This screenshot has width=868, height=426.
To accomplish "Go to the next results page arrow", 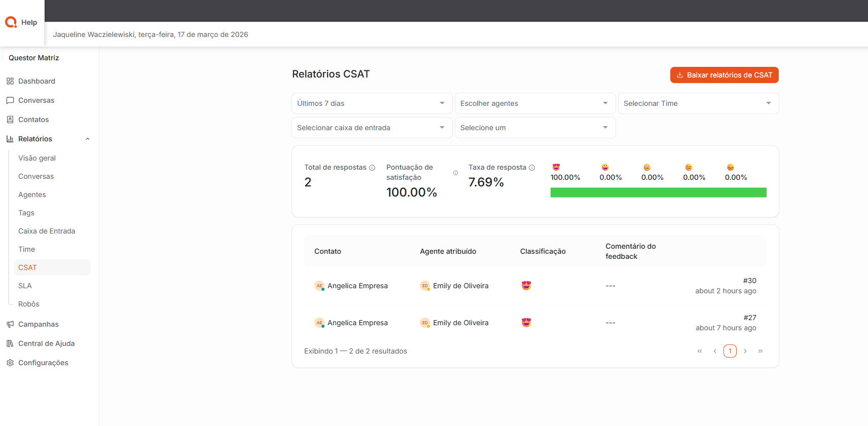I will pyautogui.click(x=745, y=351).
